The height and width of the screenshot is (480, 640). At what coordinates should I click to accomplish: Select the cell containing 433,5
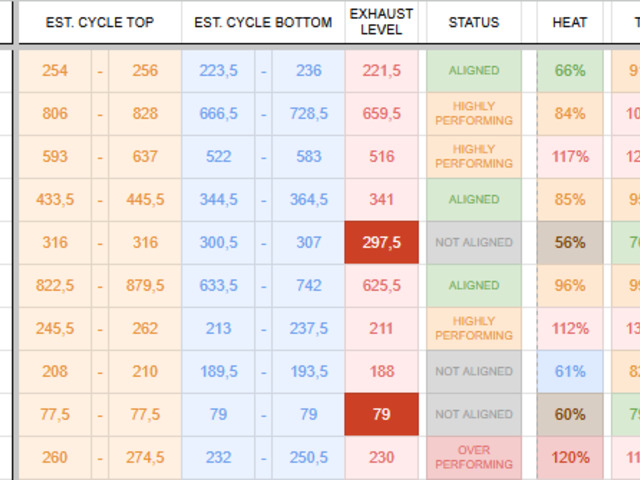coord(55,200)
